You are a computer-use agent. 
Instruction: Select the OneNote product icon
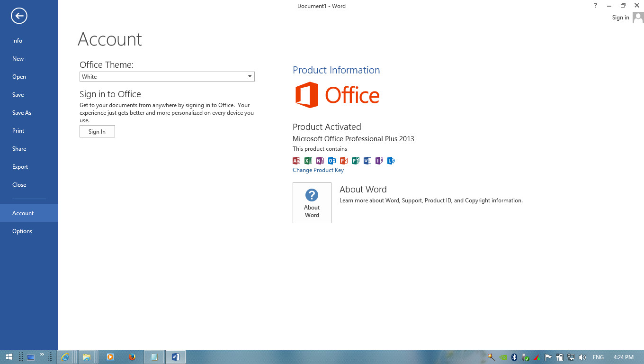[x=320, y=161]
